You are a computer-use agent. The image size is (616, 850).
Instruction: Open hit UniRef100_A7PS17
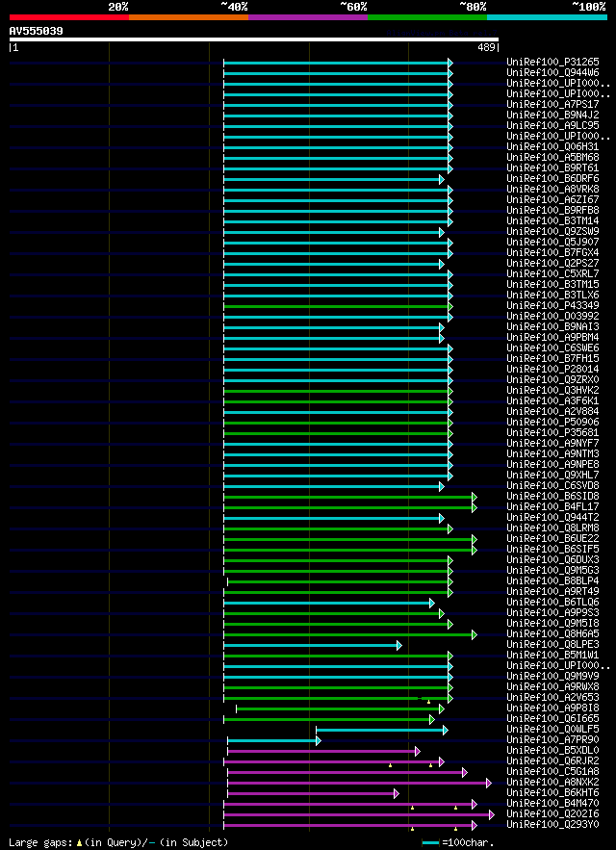552,104
